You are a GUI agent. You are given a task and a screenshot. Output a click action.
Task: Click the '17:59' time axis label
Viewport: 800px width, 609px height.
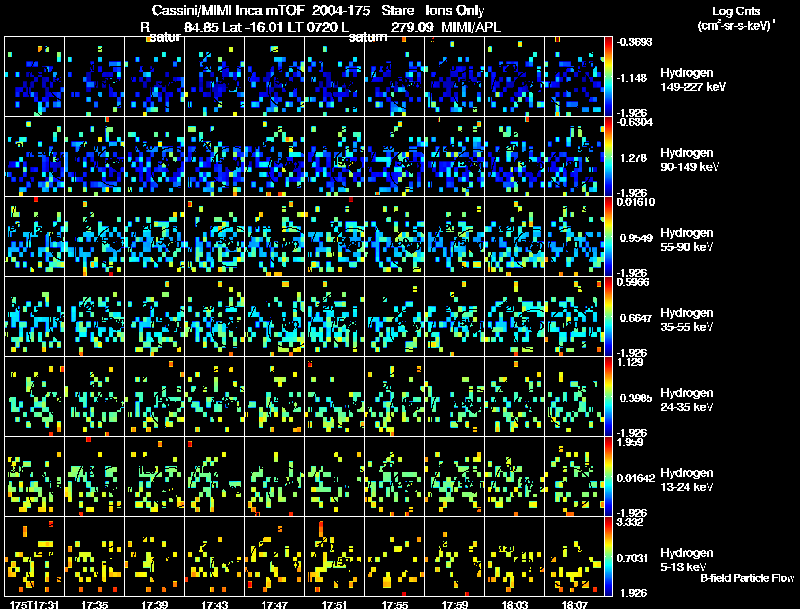tap(455, 604)
